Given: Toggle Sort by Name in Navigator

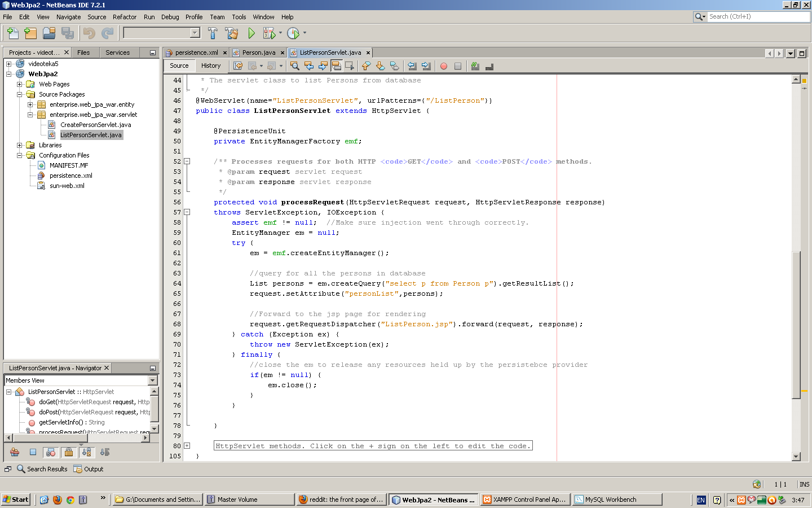Looking at the screenshot, I should point(86,452).
